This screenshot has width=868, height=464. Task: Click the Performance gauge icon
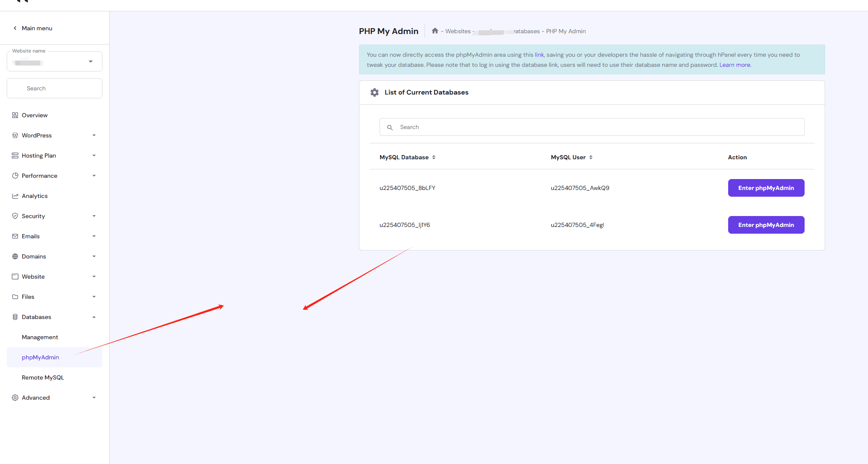tap(15, 176)
